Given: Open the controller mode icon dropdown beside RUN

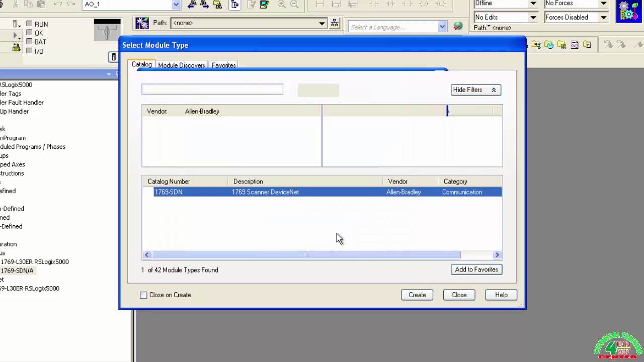Looking at the screenshot, I should (16, 25).
